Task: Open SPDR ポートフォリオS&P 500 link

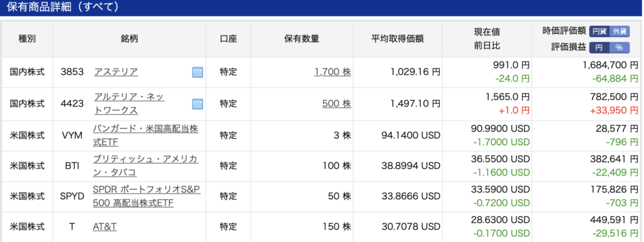Action: 147,196
